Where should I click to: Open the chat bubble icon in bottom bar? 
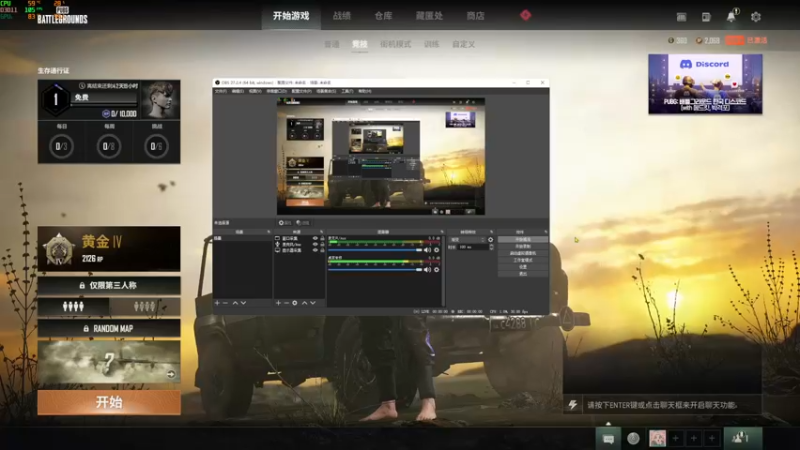(608, 438)
